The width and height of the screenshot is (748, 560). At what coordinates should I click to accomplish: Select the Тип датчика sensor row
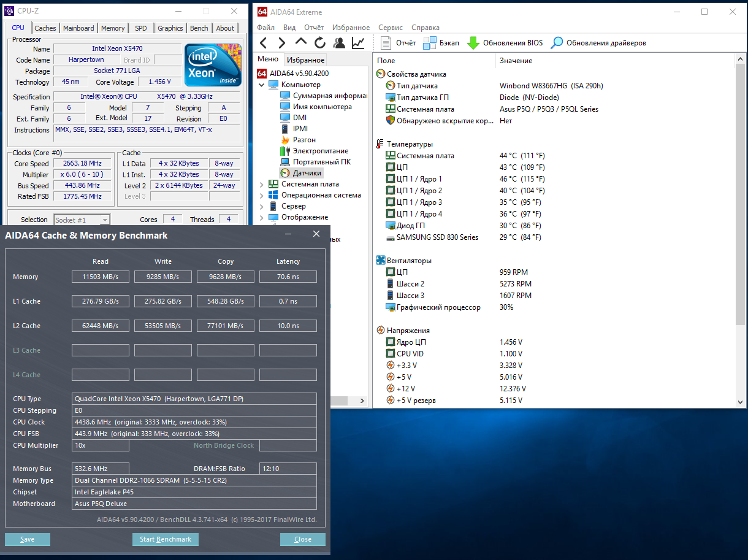pos(555,86)
